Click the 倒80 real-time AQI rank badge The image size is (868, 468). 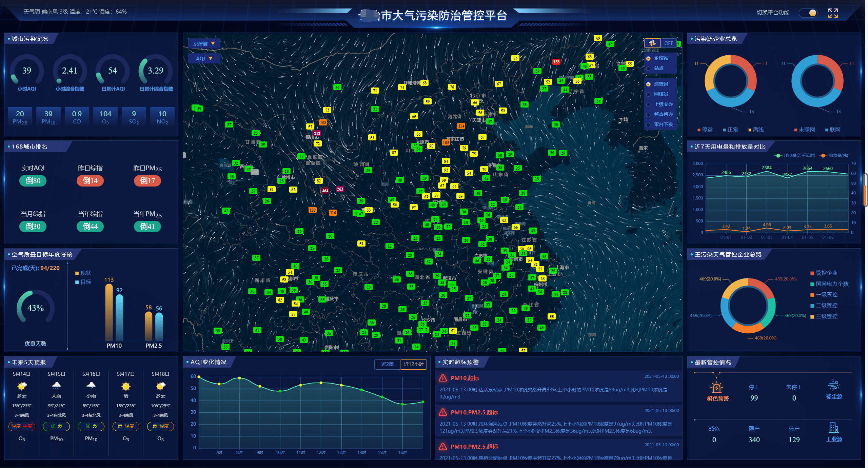(33, 181)
